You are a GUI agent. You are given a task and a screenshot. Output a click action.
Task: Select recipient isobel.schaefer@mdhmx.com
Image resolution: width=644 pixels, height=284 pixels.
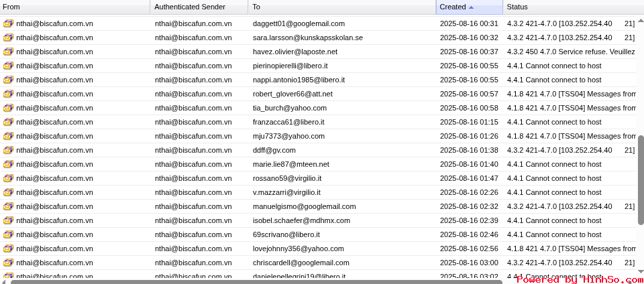tap(301, 220)
